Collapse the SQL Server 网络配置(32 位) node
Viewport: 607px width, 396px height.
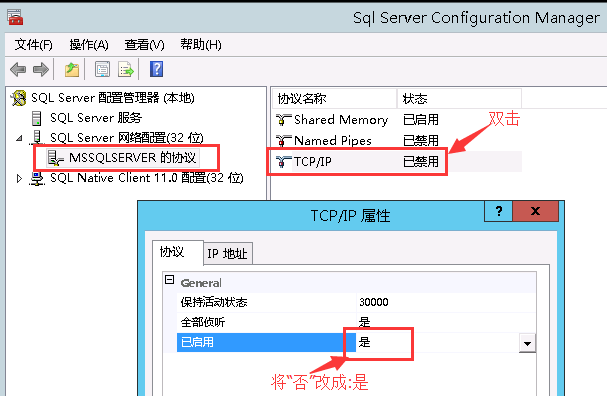coord(19,138)
